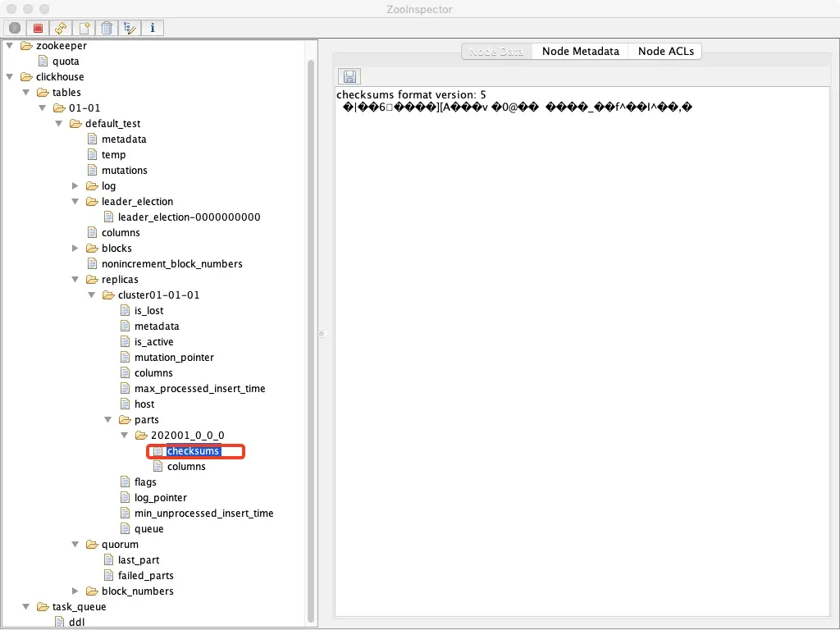Viewport: 840px width, 630px height.
Task: Click the temp file icon
Action: (x=92, y=155)
